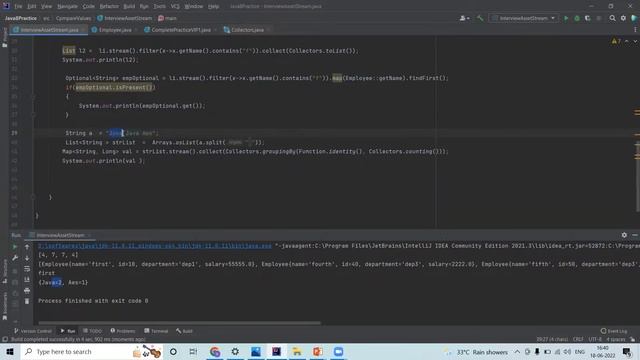Open the View menu
Screen dimensions: 640x360
[x=47, y=7]
